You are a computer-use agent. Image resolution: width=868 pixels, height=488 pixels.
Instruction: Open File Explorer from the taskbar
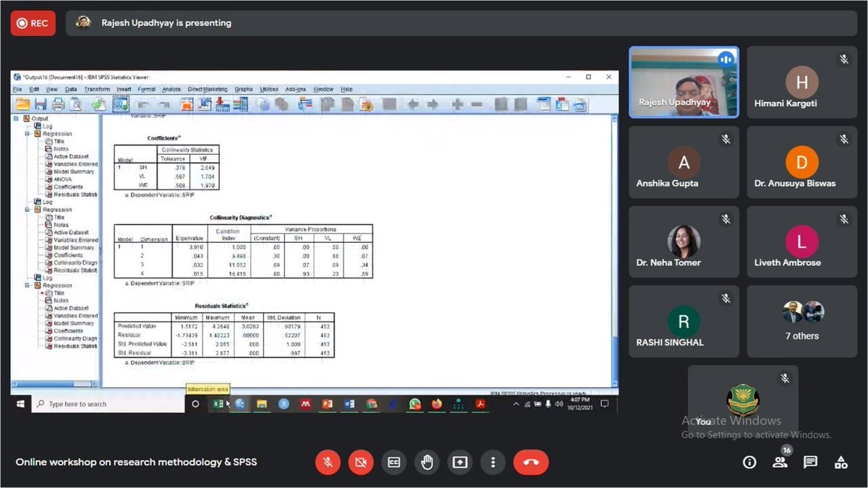tap(261, 404)
